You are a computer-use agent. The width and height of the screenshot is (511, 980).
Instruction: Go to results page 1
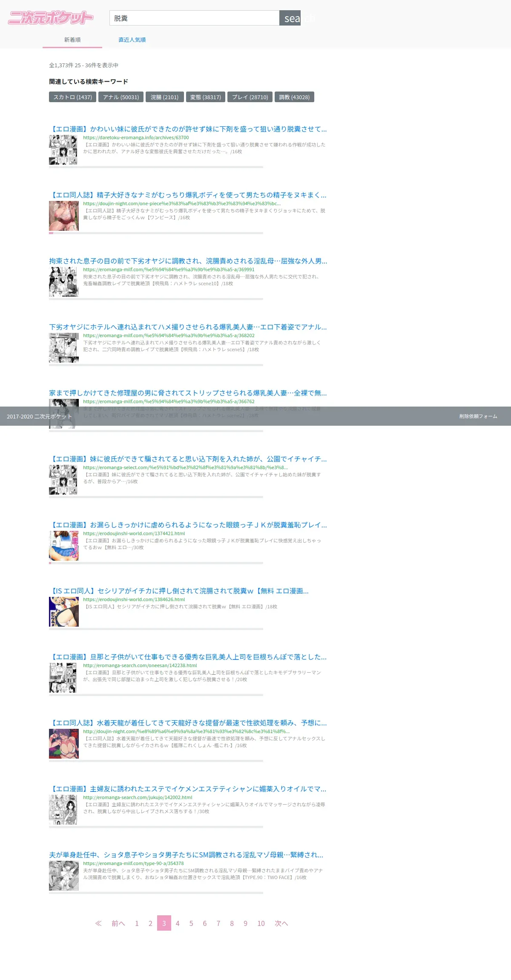(137, 923)
